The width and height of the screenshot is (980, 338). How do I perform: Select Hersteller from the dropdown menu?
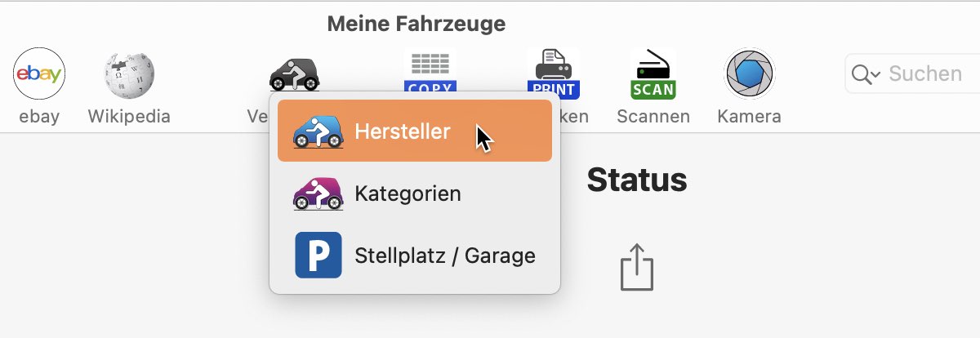[x=415, y=131]
